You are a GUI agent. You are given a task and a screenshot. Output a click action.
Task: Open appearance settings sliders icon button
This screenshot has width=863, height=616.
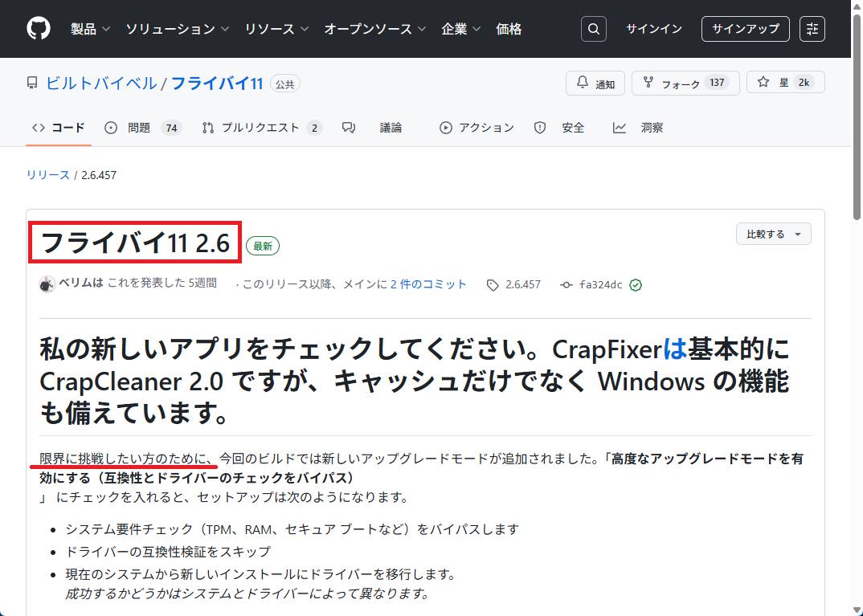pyautogui.click(x=812, y=29)
